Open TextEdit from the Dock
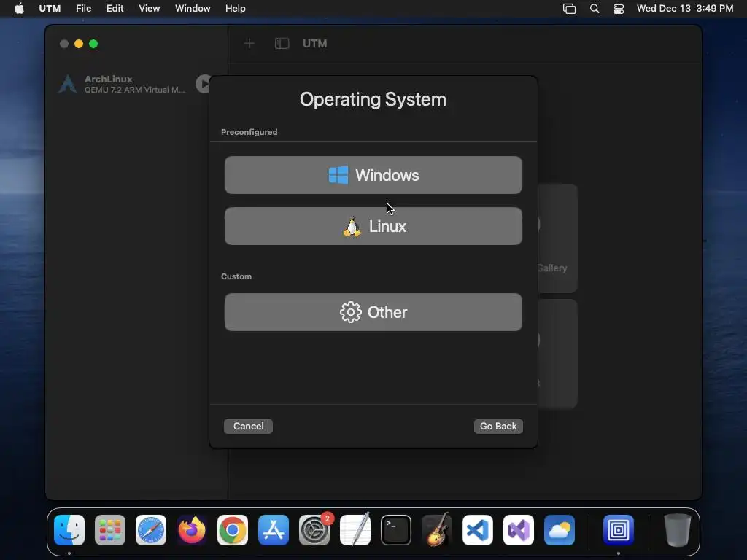Screen dimensions: 747x560 click(x=355, y=530)
